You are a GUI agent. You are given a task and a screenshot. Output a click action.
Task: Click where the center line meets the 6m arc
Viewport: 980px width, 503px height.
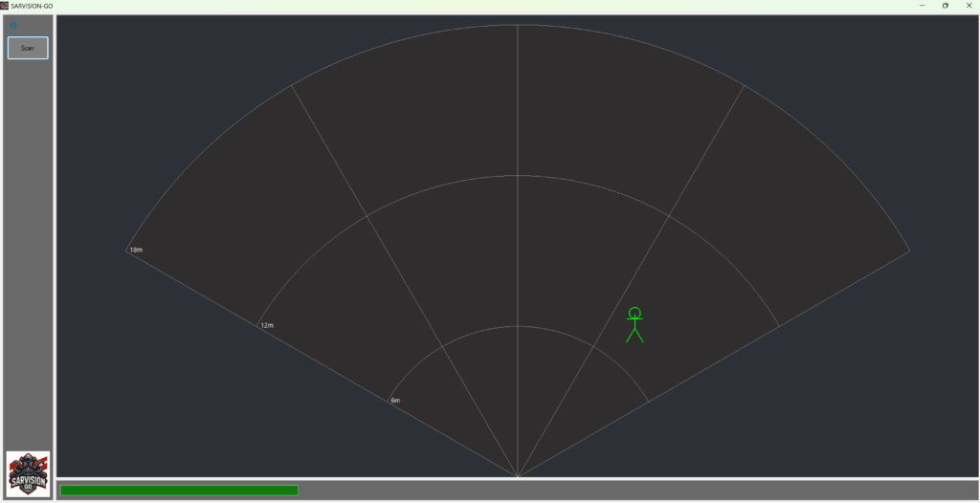click(x=518, y=326)
